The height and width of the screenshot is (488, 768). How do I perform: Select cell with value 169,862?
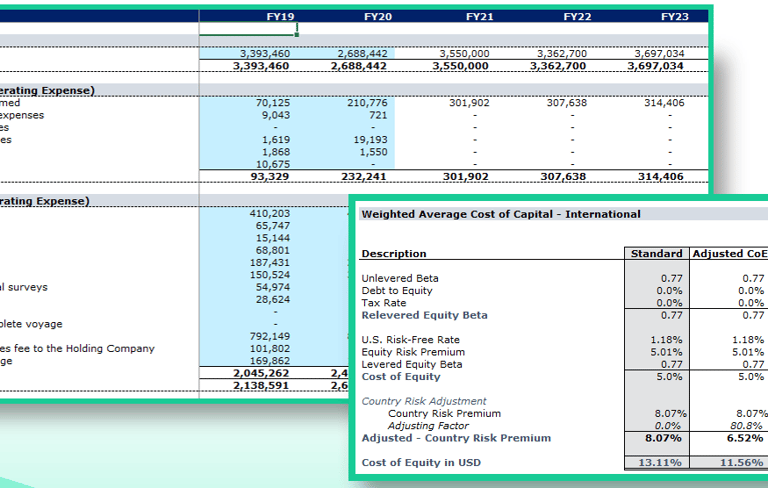pyautogui.click(x=269, y=361)
